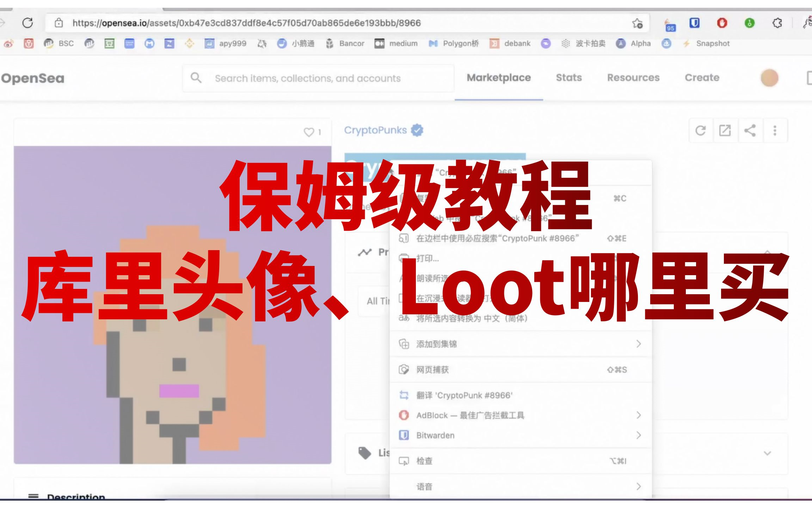
Task: Click the verified badge beside CryptoPunks
Action: (x=417, y=130)
